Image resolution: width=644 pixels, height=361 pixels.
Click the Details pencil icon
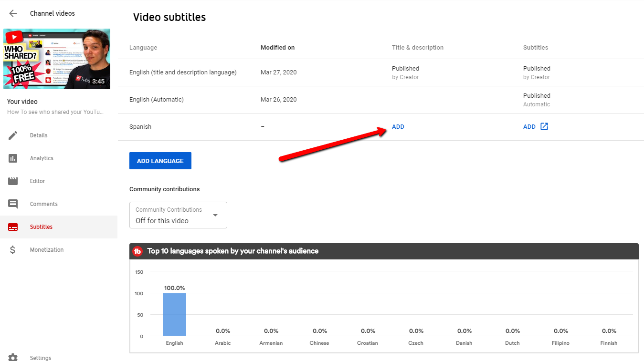(x=13, y=135)
